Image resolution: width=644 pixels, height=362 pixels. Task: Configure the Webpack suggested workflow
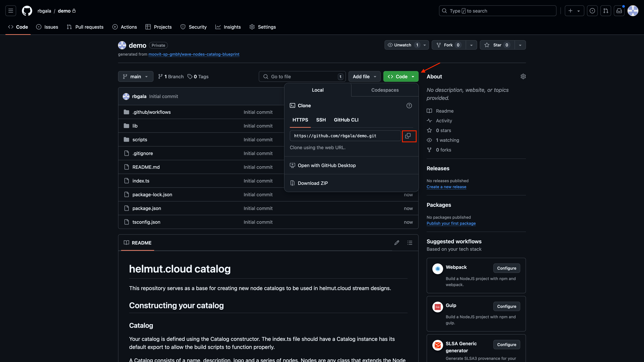(506, 268)
